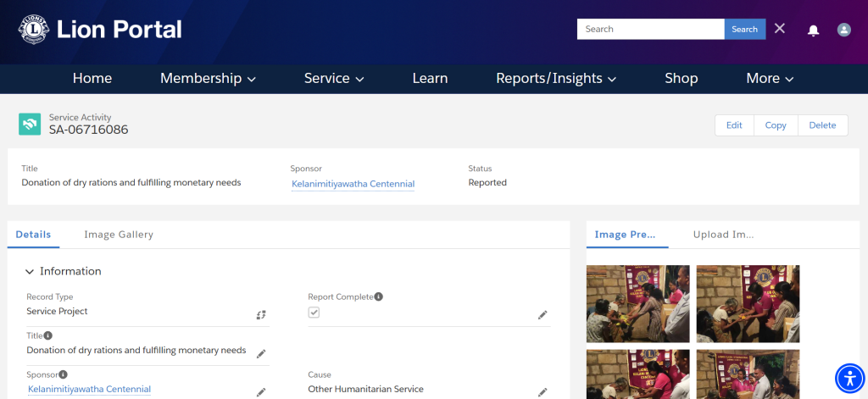Viewport: 868px width, 399px height.
Task: Switch to the Image Gallery tab
Action: click(x=119, y=235)
